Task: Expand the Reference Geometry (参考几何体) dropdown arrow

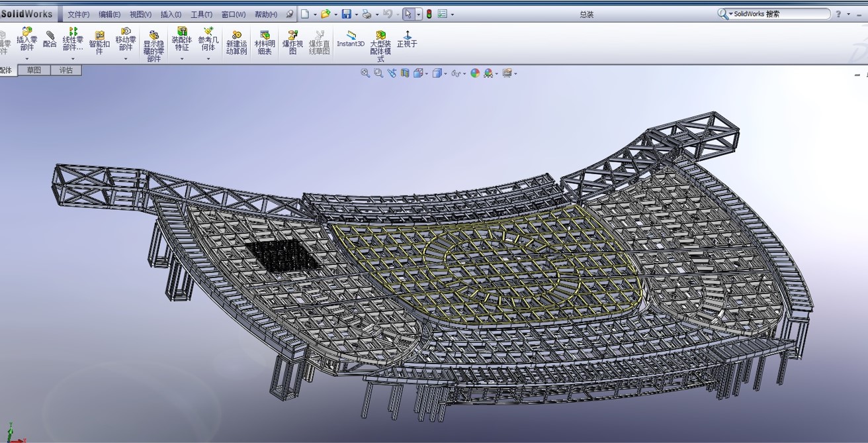Action: (208, 59)
